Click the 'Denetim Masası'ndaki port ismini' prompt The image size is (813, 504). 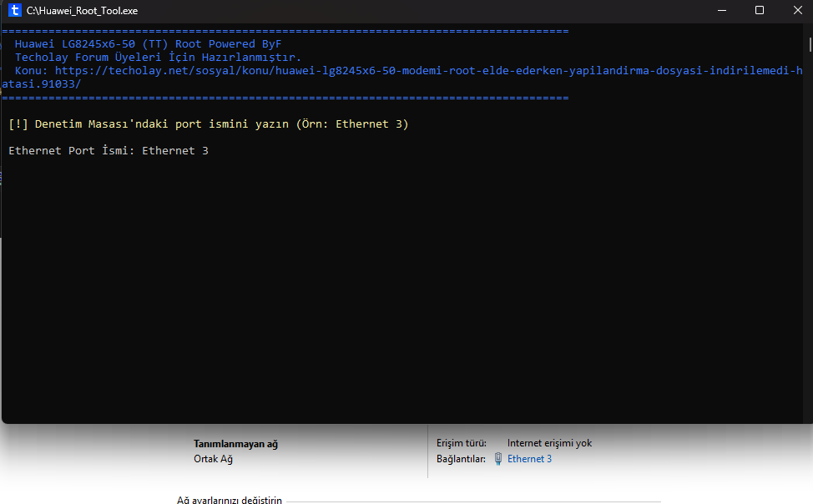209,124
